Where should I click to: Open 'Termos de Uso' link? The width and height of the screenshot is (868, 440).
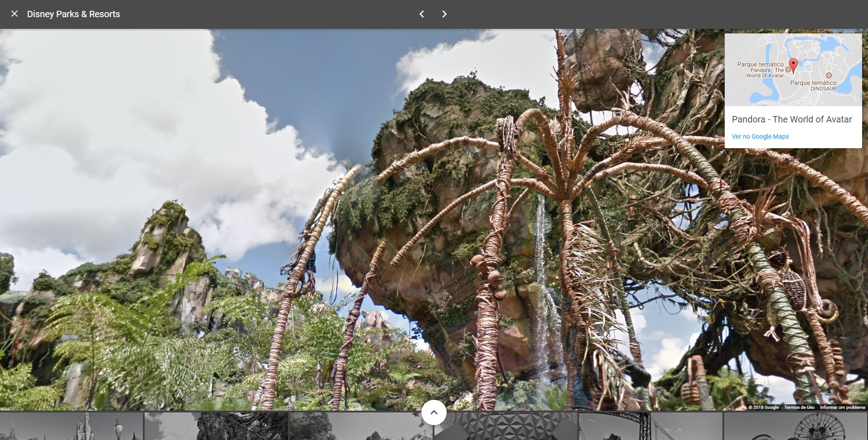tap(799, 407)
